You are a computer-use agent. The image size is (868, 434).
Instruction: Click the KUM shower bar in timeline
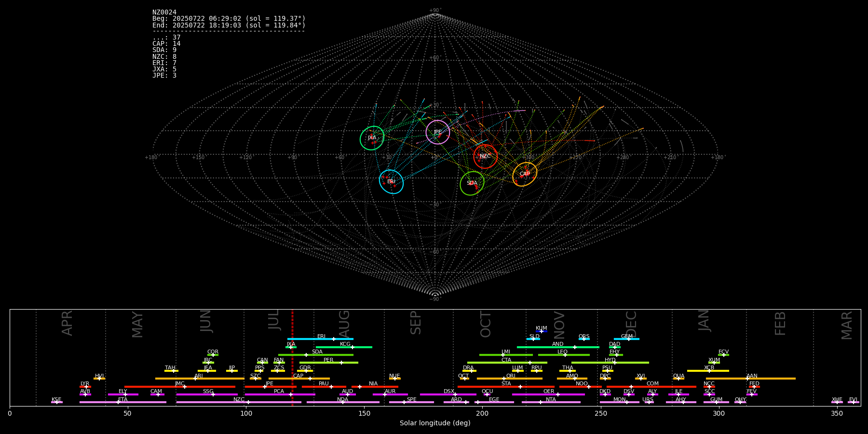(x=542, y=331)
